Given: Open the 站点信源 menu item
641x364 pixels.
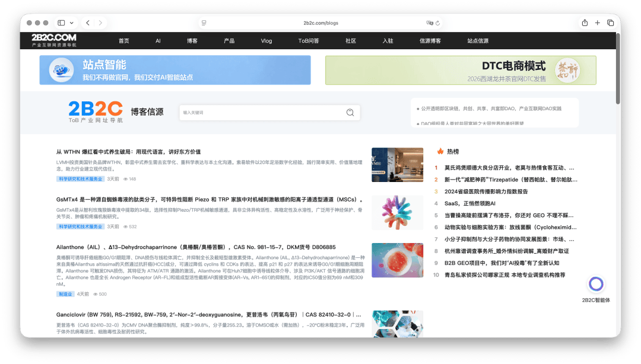Looking at the screenshot, I should pyautogui.click(x=478, y=41).
